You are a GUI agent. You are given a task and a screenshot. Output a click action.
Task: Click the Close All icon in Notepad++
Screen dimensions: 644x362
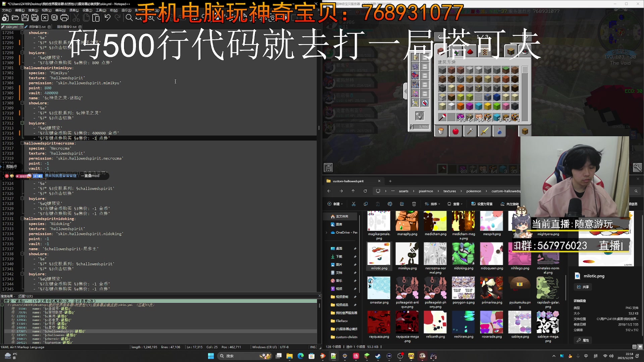[x=55, y=18]
